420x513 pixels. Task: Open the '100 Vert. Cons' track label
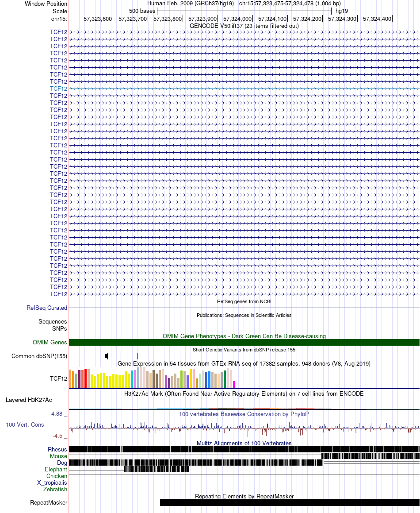tap(25, 424)
